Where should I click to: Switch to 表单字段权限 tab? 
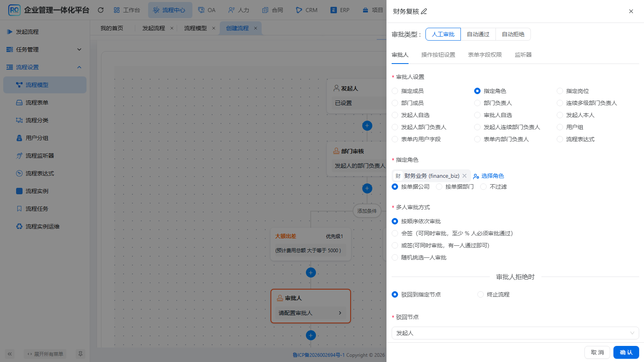(x=485, y=55)
